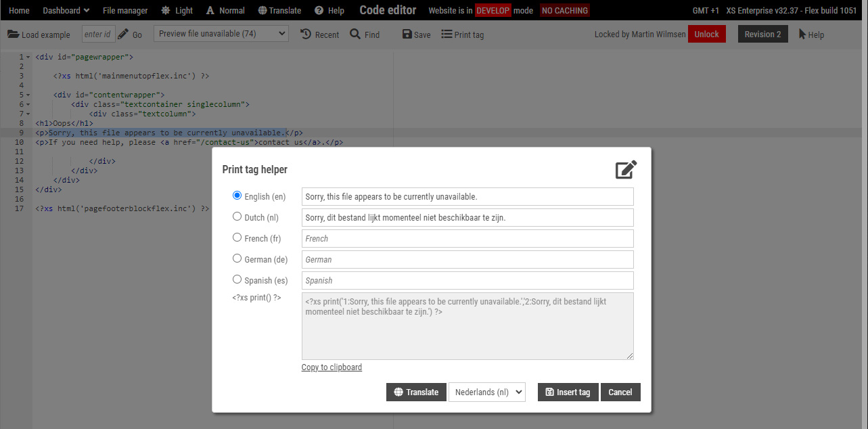The width and height of the screenshot is (868, 429).
Task: Click the xs print() output textarea
Action: coord(467,326)
